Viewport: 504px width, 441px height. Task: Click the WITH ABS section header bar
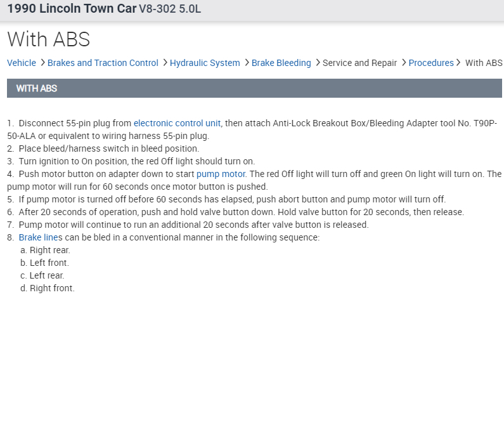pyautogui.click(x=254, y=88)
